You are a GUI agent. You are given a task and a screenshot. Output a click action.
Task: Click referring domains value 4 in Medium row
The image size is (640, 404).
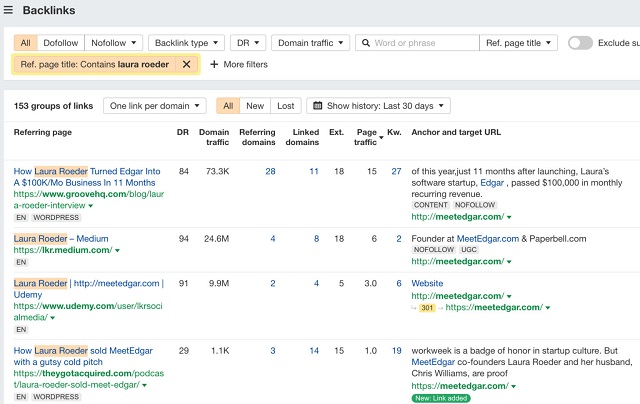click(273, 239)
